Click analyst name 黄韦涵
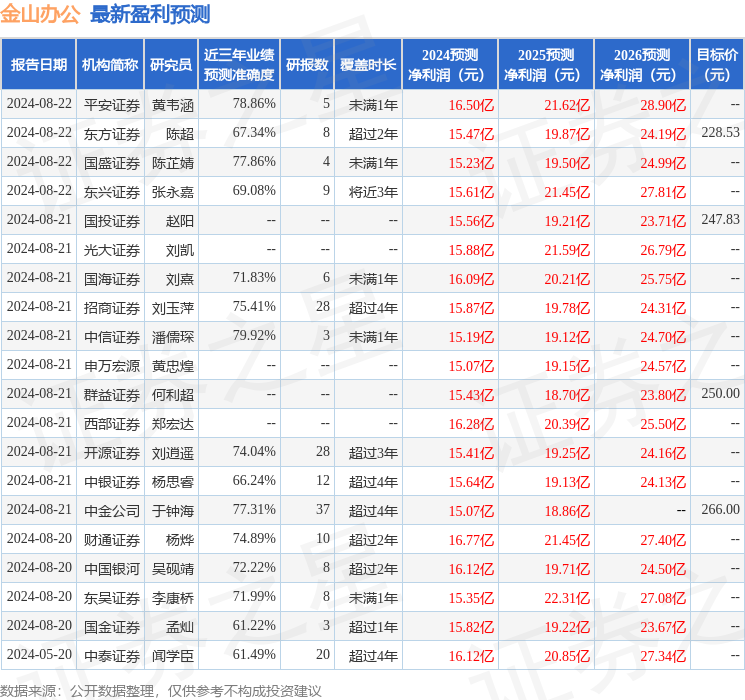 (173, 105)
